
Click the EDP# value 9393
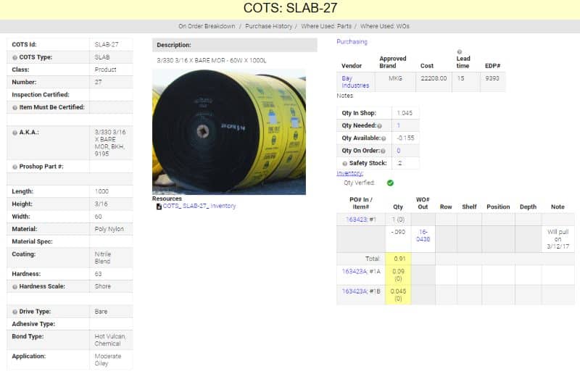492,78
